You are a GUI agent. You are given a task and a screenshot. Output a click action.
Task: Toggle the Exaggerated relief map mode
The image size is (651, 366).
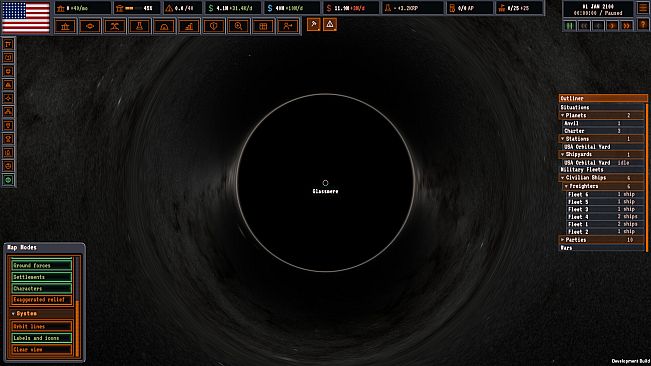[x=42, y=300]
